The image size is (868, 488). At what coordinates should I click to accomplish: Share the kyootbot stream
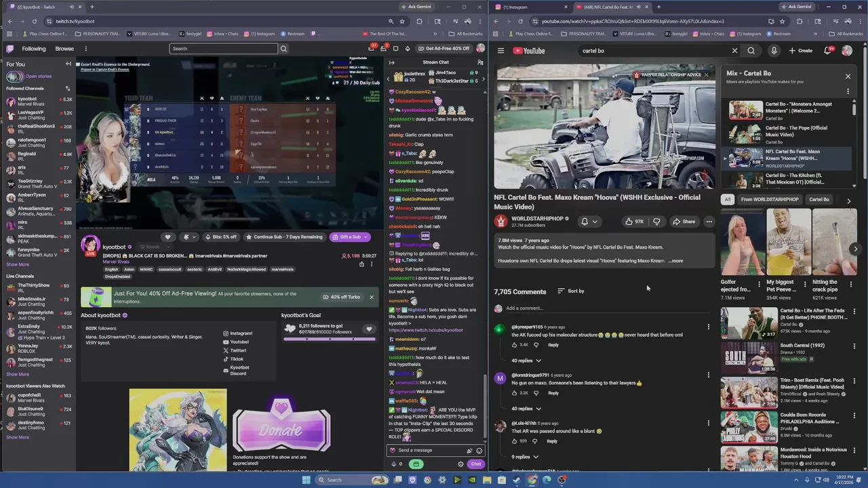(x=361, y=264)
